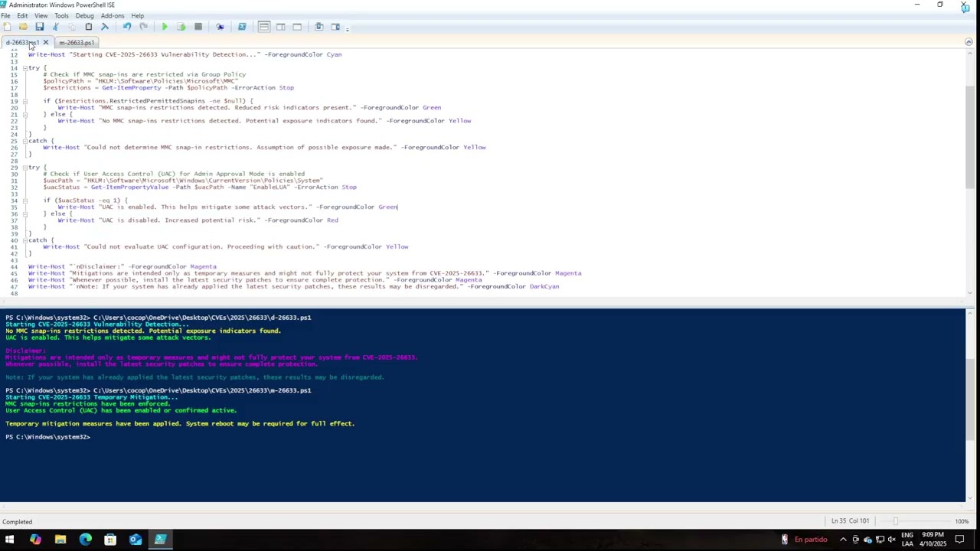Show the Command window icon
Viewport: 980px width, 551px height.
[x=319, y=27]
